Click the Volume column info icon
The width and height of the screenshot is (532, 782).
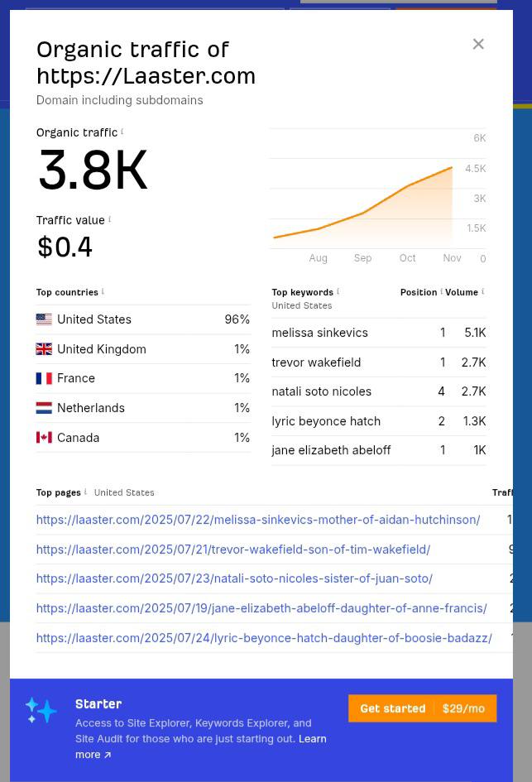point(482,291)
